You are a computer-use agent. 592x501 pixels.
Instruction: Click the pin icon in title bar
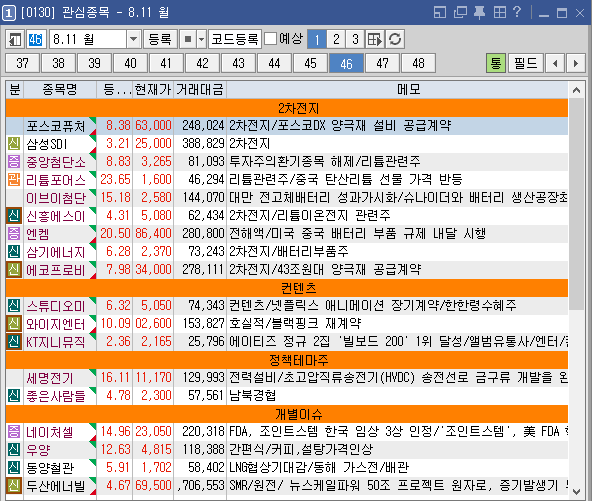pos(479,12)
